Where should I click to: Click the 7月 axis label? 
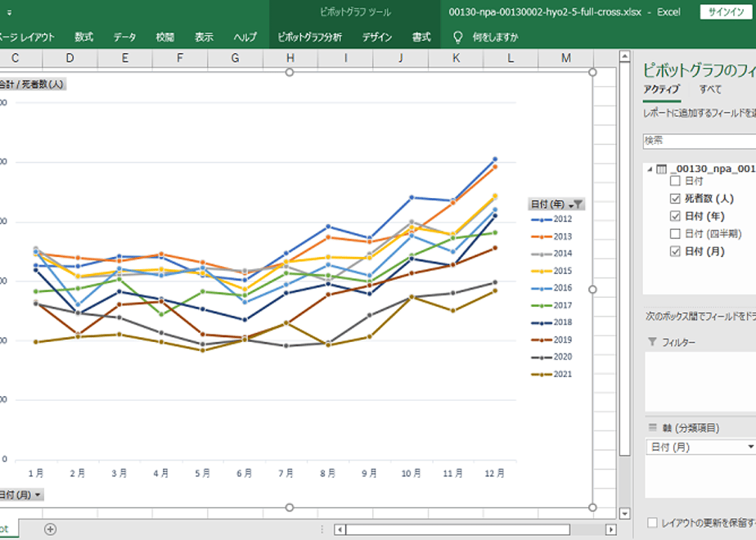click(286, 474)
